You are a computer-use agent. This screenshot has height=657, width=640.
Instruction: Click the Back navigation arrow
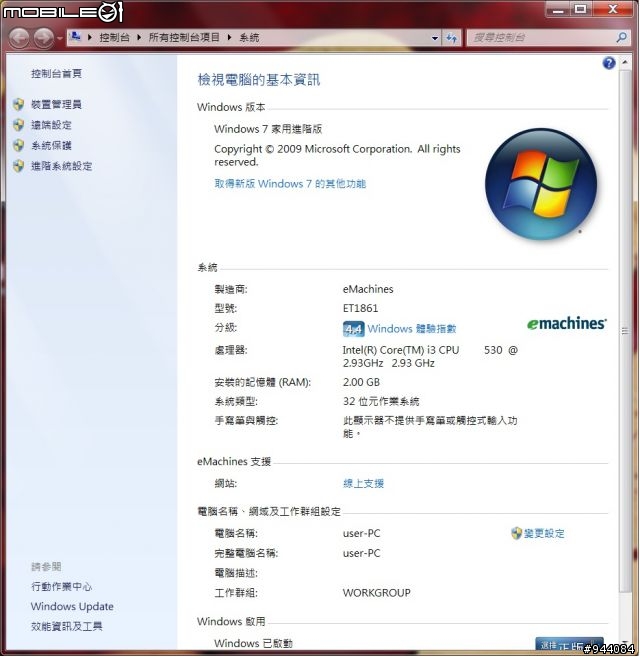pyautogui.click(x=19, y=38)
